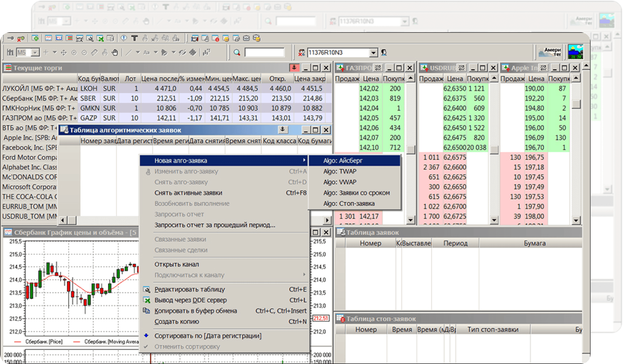Toggle the anchor pin on Таблица алгоритмических заявок
Image resolution: width=623 pixels, height=364 pixels.
pyautogui.click(x=283, y=130)
